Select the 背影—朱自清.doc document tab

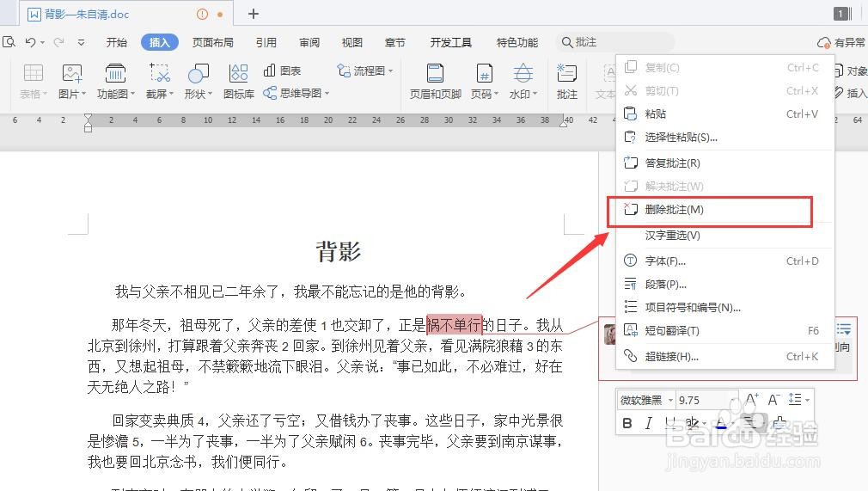coord(126,14)
